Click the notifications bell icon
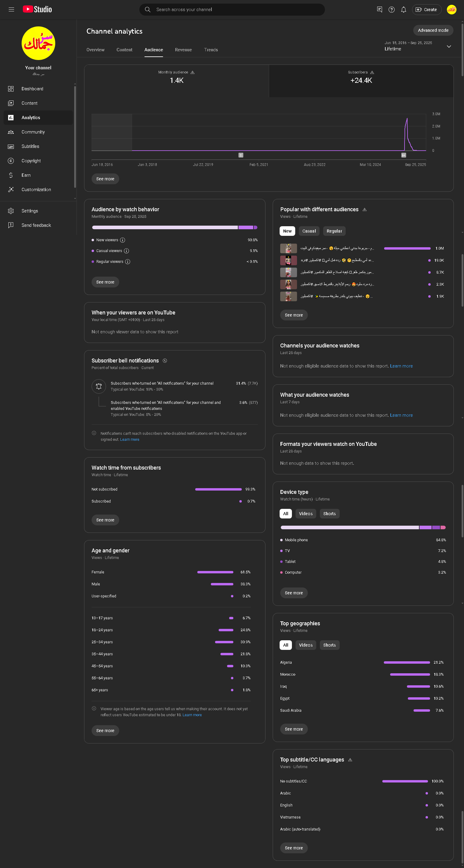The width and height of the screenshot is (464, 868). tap(403, 9)
